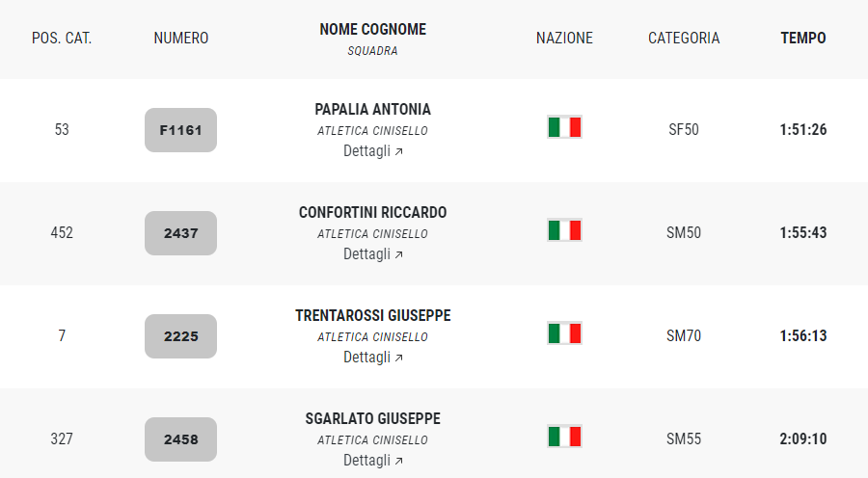
Task: Click the NOME COGNOME column header
Action: (x=372, y=29)
